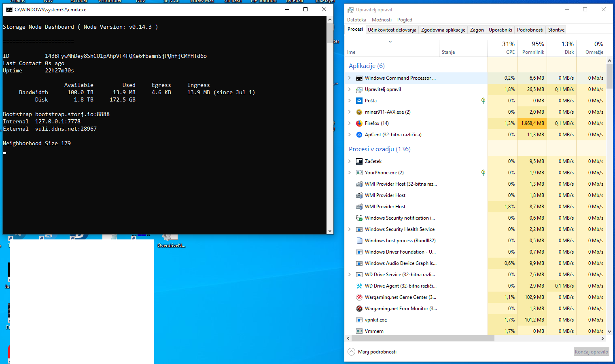The width and height of the screenshot is (615, 364).
Task: Click the vpnkit.exe process icon
Action: pos(359,320)
